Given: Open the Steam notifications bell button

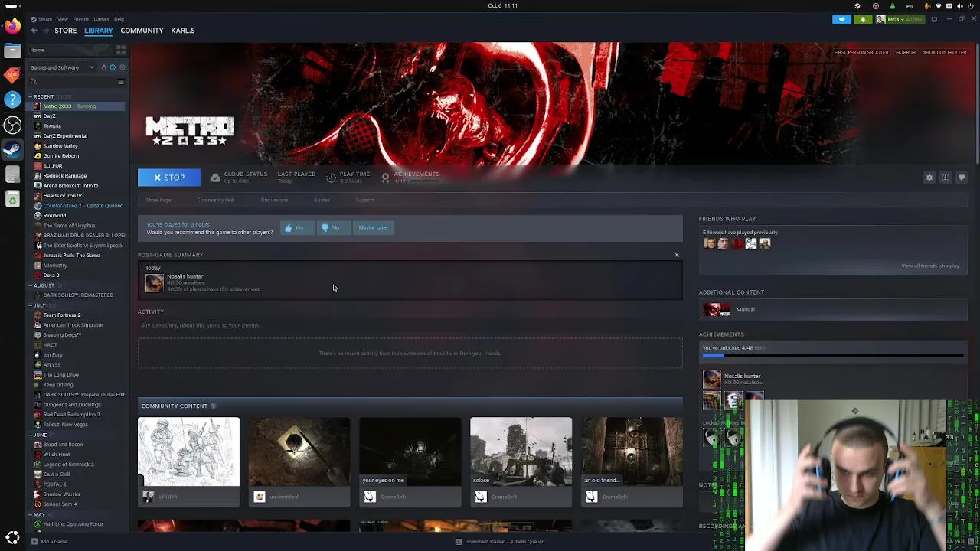Looking at the screenshot, I should (863, 19).
